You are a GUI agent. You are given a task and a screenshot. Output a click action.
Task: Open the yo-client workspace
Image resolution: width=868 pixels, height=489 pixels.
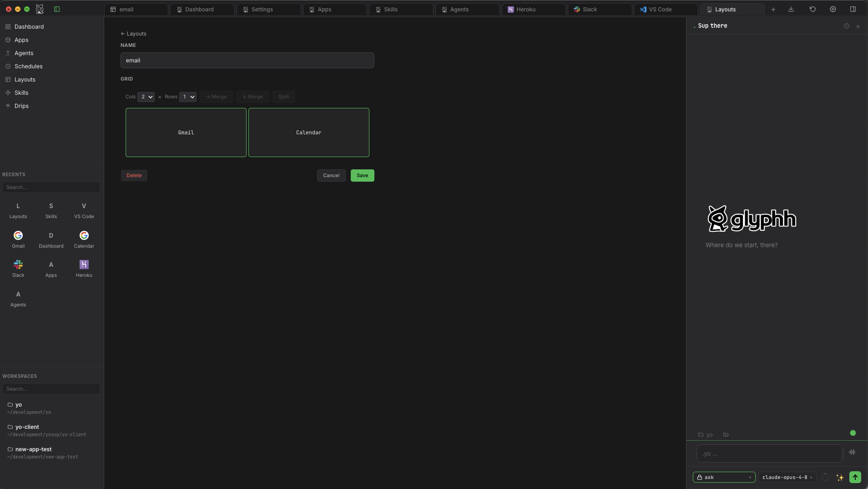click(51, 430)
